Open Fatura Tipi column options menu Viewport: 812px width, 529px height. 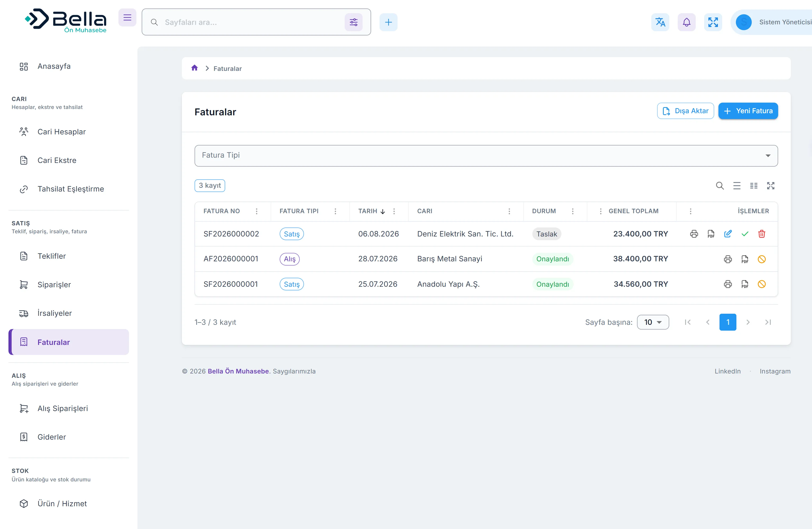(x=335, y=211)
